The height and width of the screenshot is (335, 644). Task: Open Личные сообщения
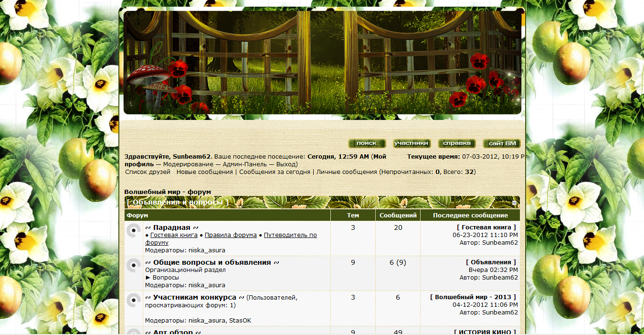347,172
